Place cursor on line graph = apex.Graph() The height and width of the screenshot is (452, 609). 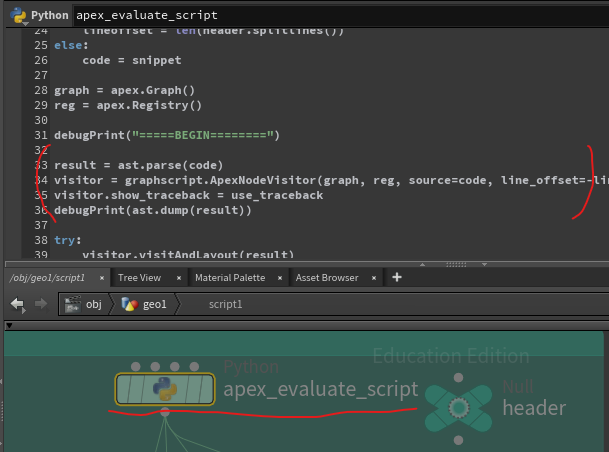click(124, 90)
